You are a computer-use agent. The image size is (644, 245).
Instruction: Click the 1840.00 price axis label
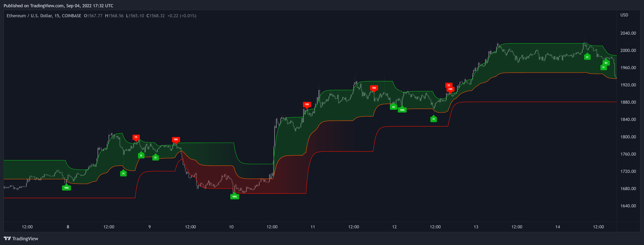628,119
